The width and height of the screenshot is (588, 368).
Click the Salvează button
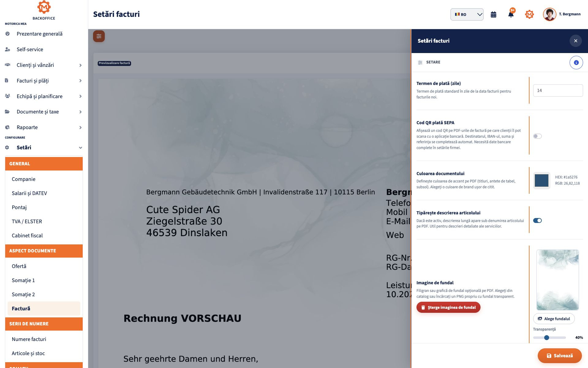point(560,356)
